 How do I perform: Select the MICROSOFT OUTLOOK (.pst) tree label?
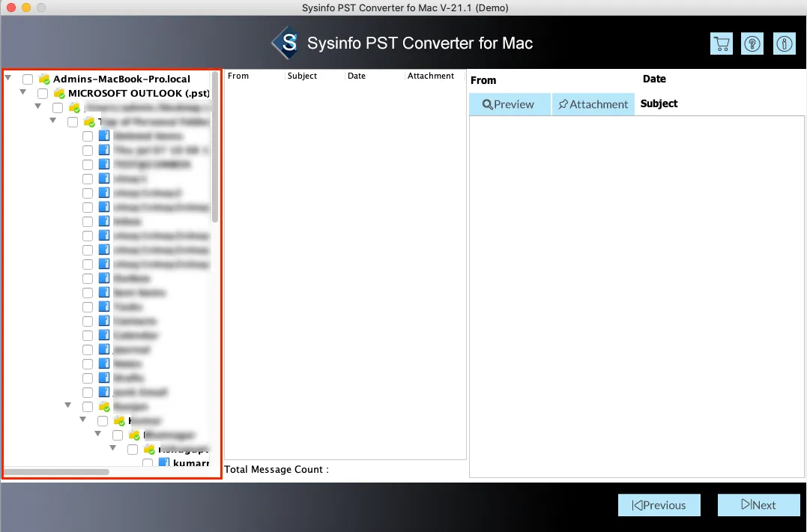point(139,94)
